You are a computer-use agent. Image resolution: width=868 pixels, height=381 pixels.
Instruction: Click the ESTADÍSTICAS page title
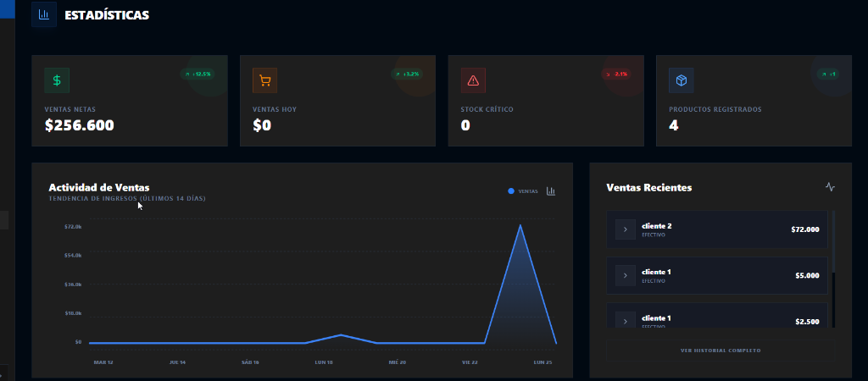pos(107,15)
